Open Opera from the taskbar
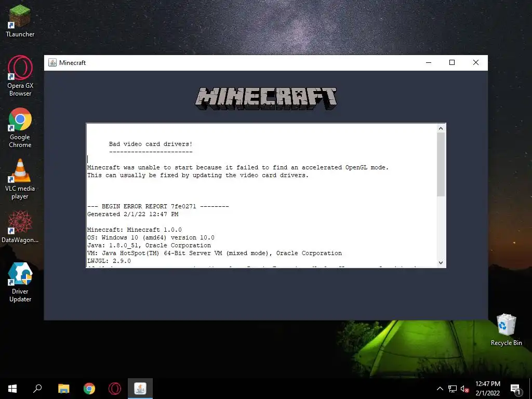This screenshot has height=399, width=532. pyautogui.click(x=115, y=389)
